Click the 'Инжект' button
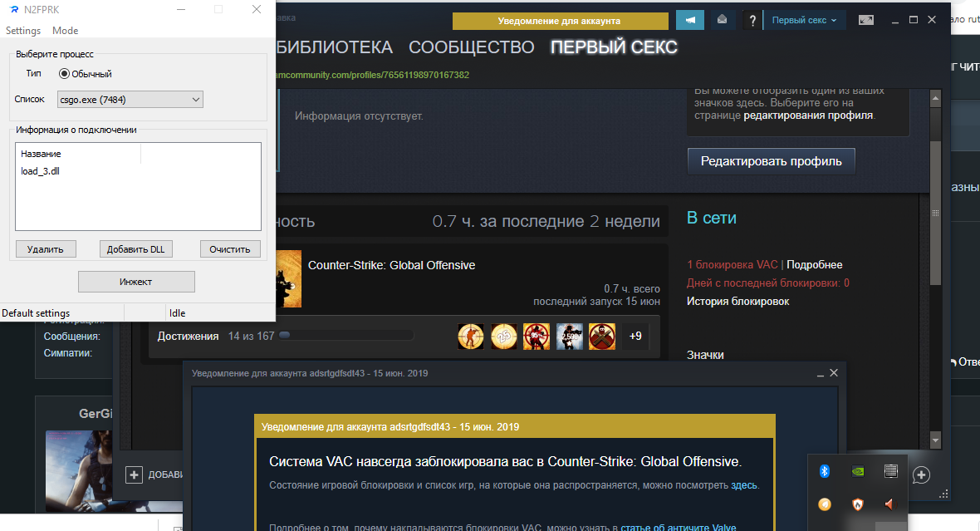This screenshot has width=980, height=531. tap(136, 282)
